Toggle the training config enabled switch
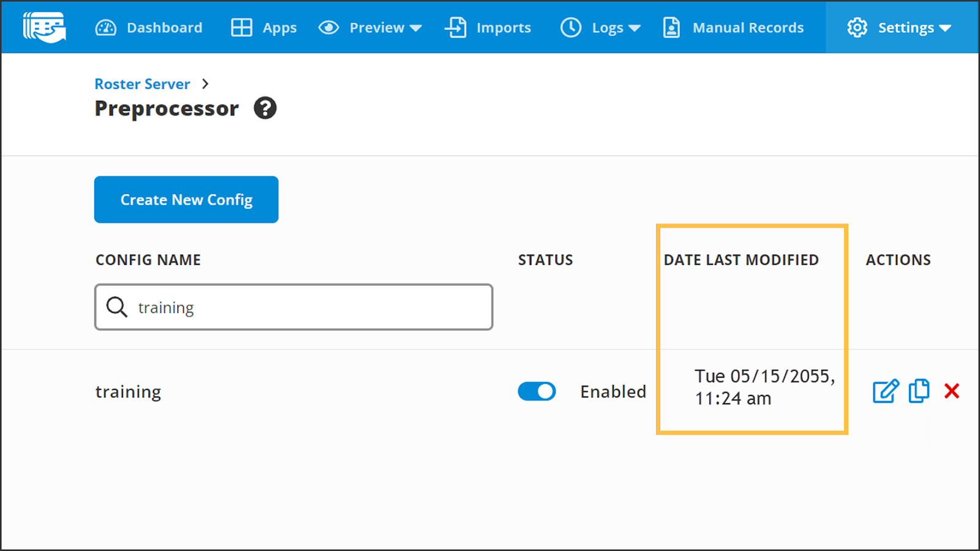The height and width of the screenshot is (551, 980). (x=537, y=391)
